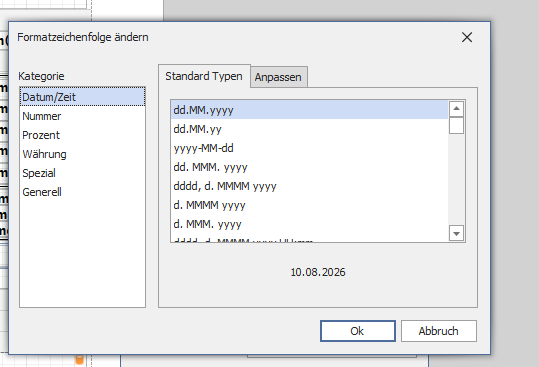The height and width of the screenshot is (367, 539).
Task: Select format dd.MM.yyyy
Action: [309, 110]
